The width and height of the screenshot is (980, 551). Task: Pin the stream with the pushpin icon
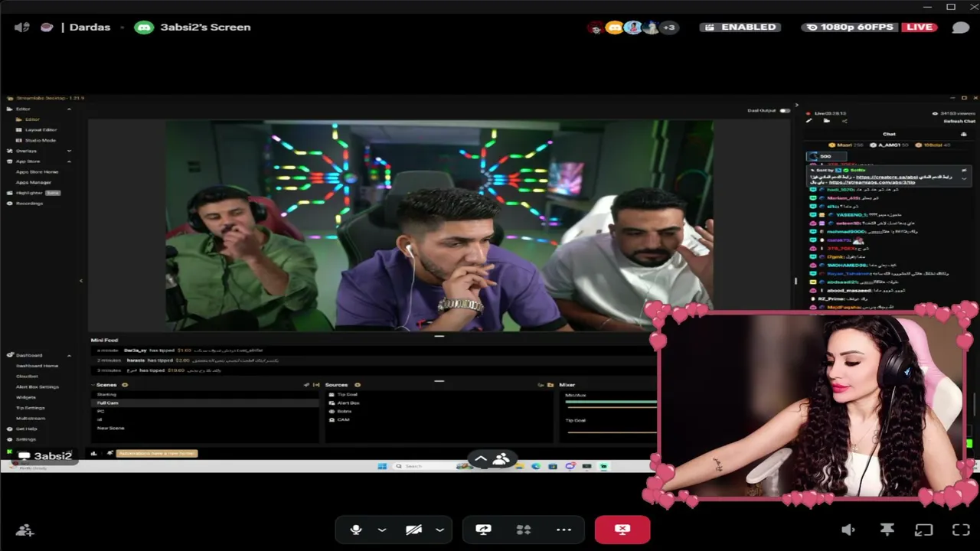(x=887, y=530)
